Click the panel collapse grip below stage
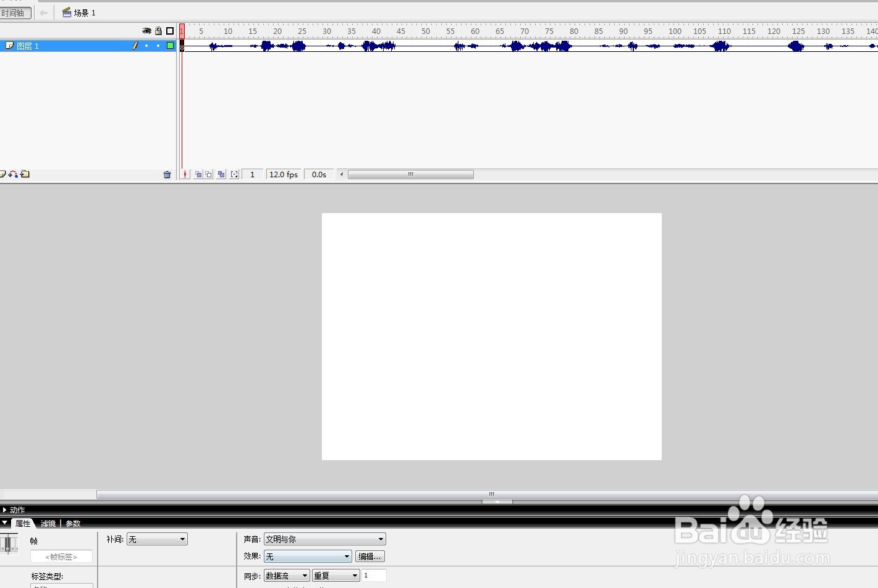 coord(497,502)
